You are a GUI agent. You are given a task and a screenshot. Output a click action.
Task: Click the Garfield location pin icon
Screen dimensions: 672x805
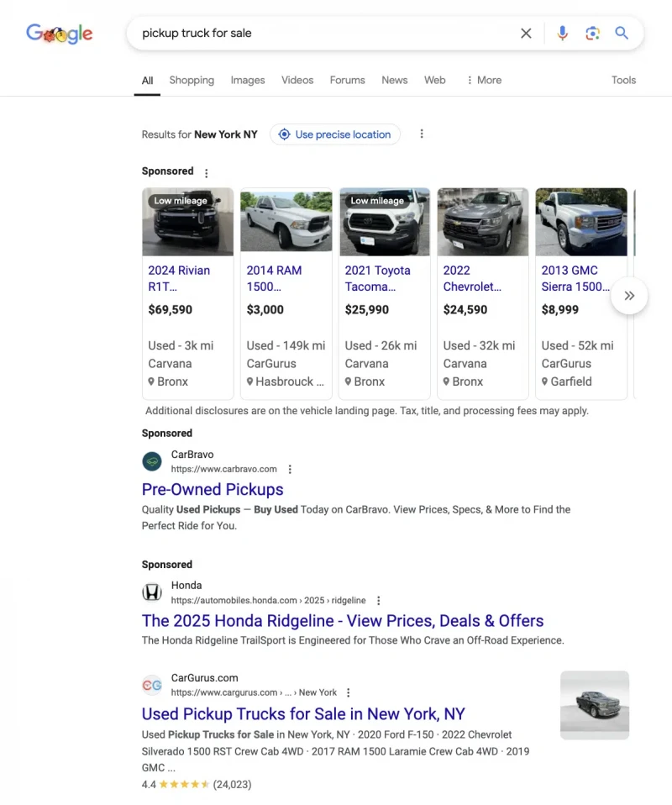[544, 381]
